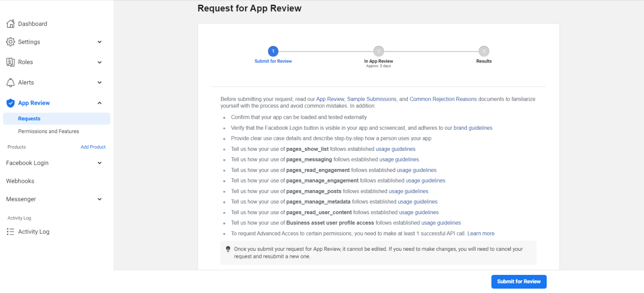Open the Common Rejection Reasons link
The height and width of the screenshot is (293, 644).
click(443, 99)
